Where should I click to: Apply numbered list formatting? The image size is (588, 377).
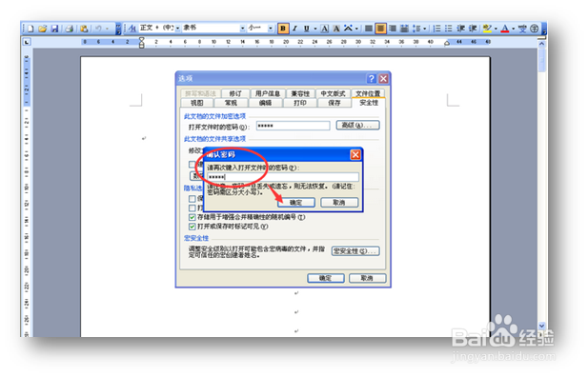pyautogui.click(x=436, y=29)
